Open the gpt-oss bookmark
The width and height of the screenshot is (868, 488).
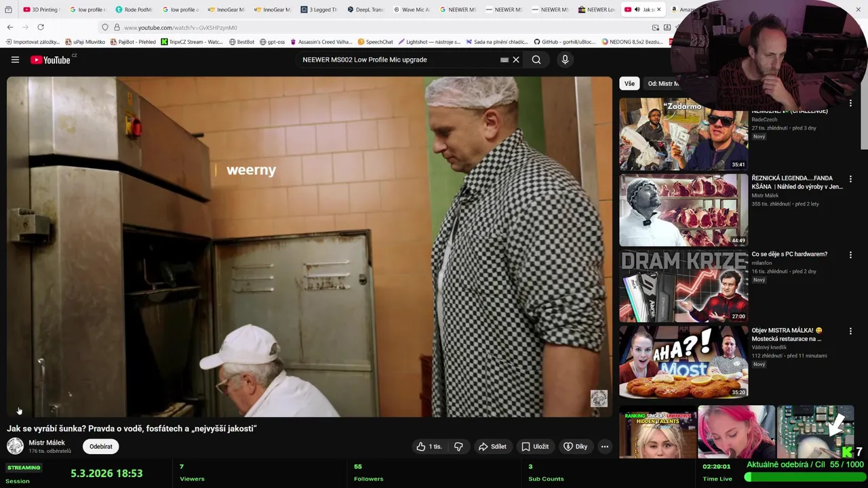(272, 42)
